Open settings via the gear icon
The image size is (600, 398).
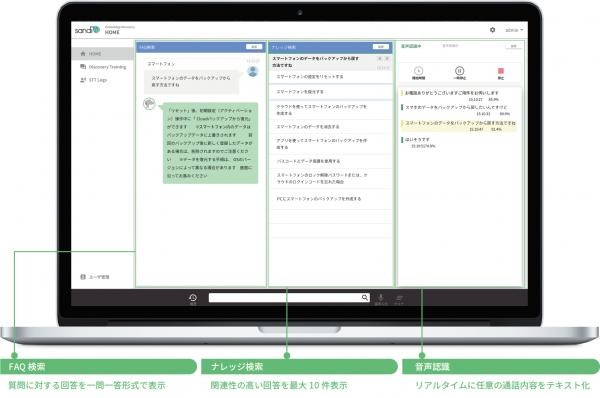coord(492,30)
